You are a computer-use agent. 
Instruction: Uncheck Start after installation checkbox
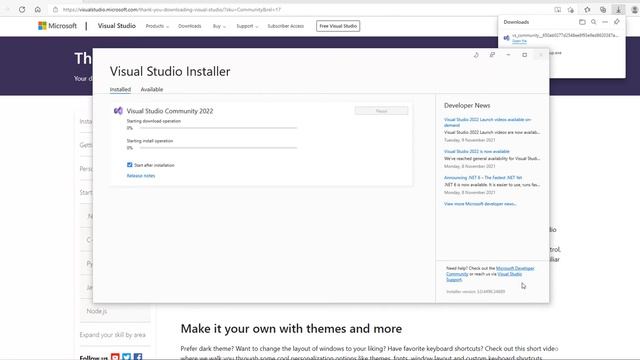click(130, 165)
